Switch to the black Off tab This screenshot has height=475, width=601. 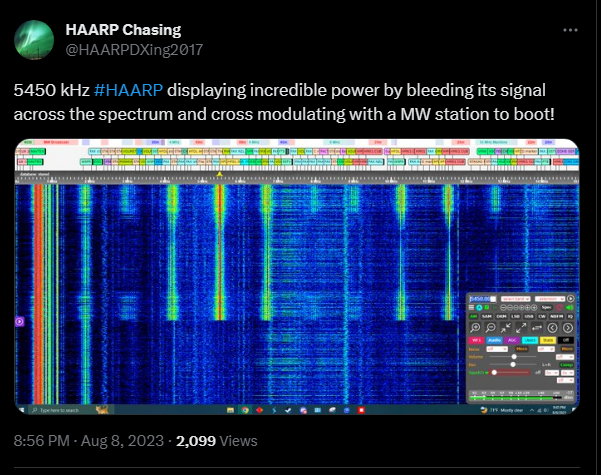[x=566, y=340]
